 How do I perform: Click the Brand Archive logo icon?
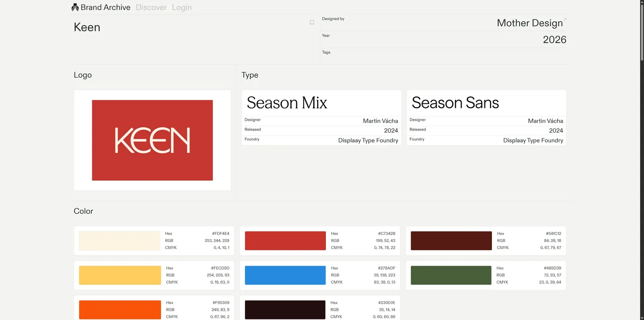click(75, 7)
